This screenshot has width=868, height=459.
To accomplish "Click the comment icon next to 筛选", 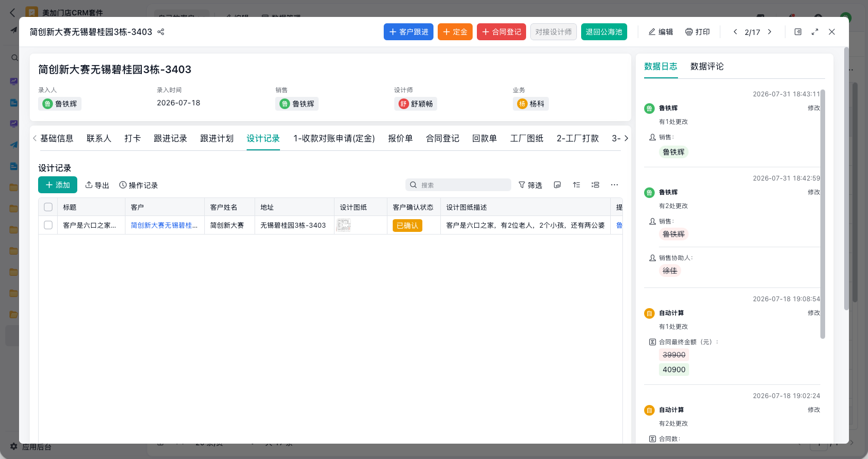I will [557, 185].
